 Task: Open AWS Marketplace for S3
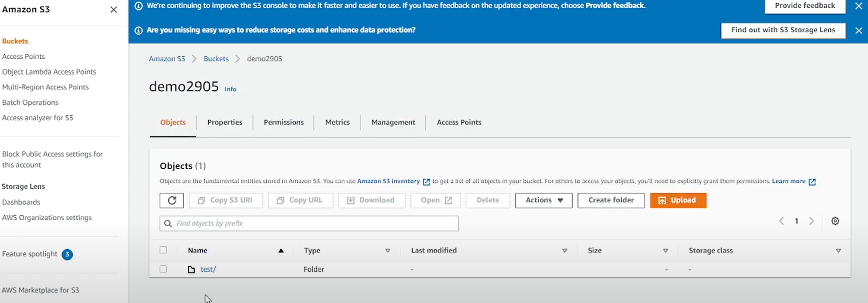[x=41, y=290]
